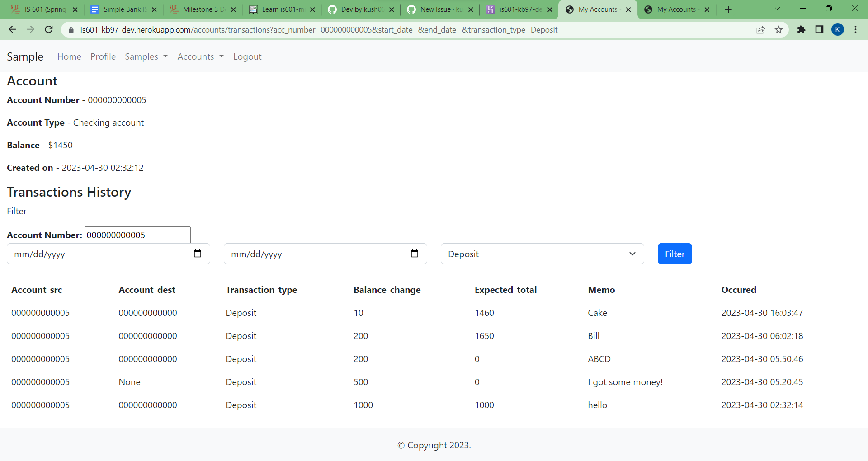This screenshot has height=461, width=868.
Task: Click the page refresh icon
Action: [x=49, y=29]
